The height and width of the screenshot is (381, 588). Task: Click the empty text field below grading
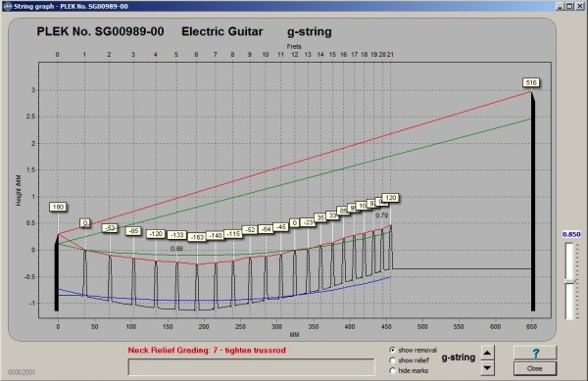click(251, 366)
